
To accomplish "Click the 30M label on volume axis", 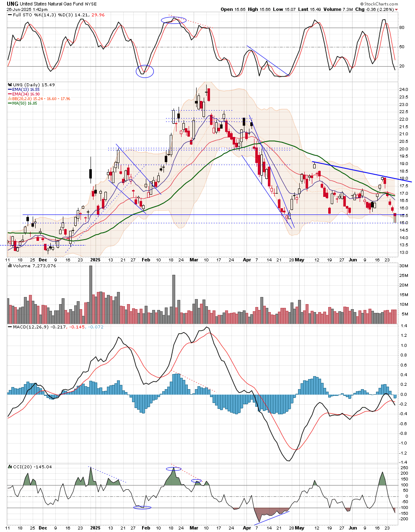I will tap(403, 266).
